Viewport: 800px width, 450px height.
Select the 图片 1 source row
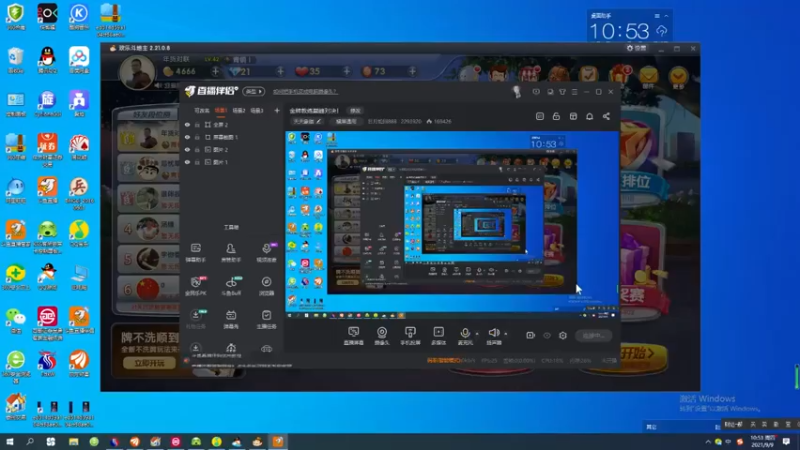point(232,162)
